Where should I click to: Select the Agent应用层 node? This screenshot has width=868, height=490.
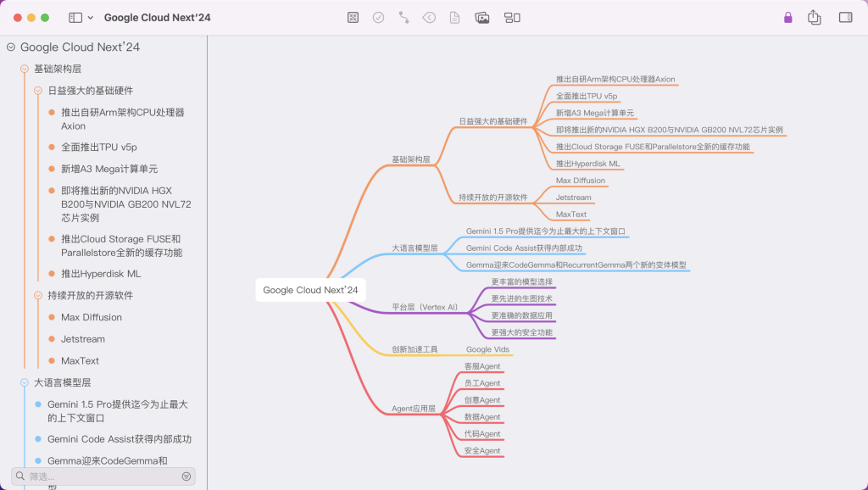414,409
